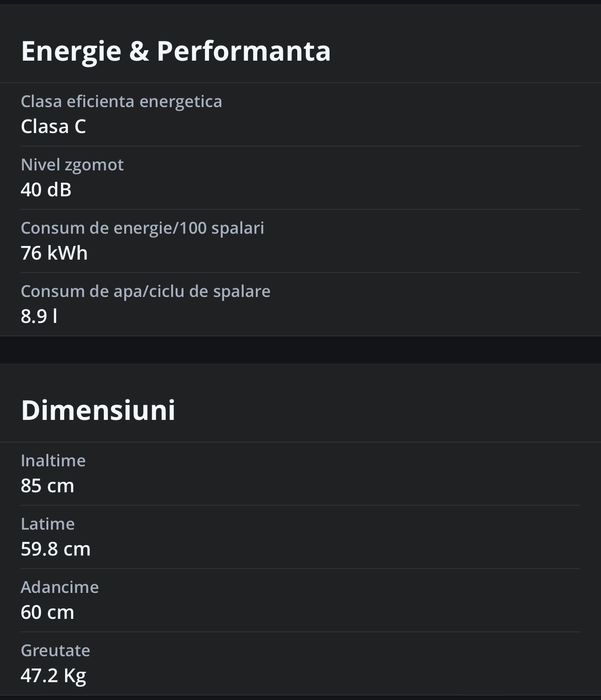This screenshot has height=700, width=601.
Task: Click the 59.8 cm width value
Action: [x=56, y=549]
